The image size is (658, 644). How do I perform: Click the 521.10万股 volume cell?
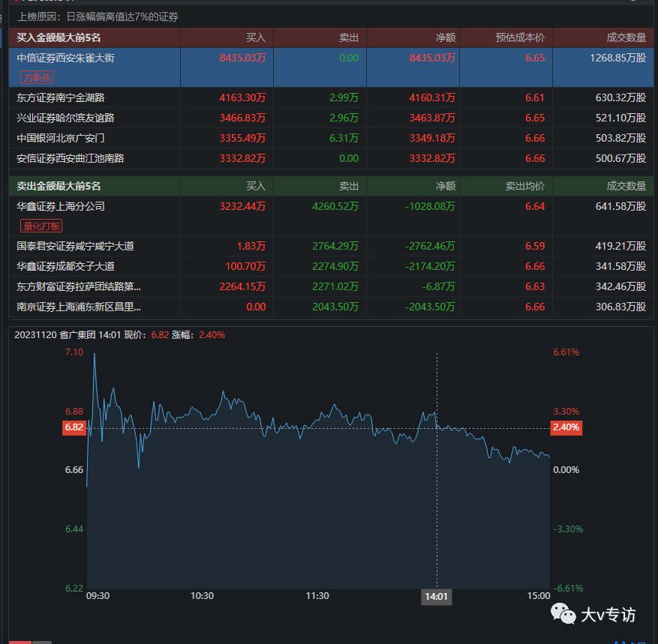pos(620,118)
